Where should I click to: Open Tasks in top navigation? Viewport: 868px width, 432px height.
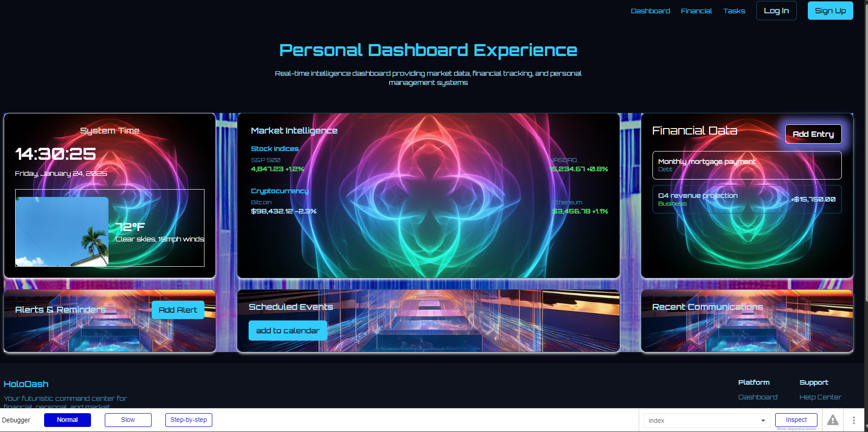click(734, 11)
